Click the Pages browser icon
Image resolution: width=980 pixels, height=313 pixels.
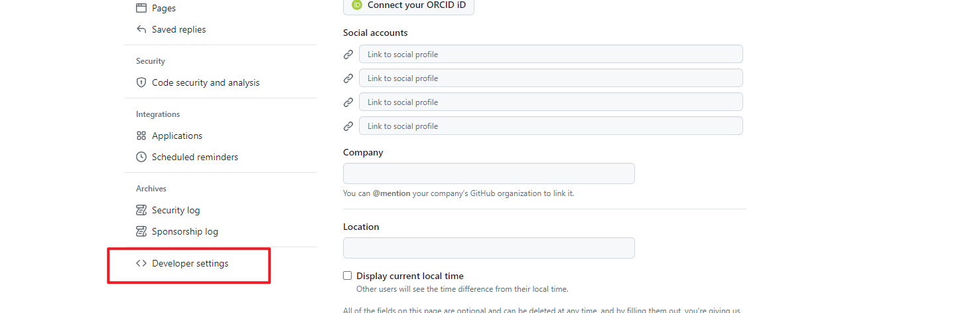point(141,8)
